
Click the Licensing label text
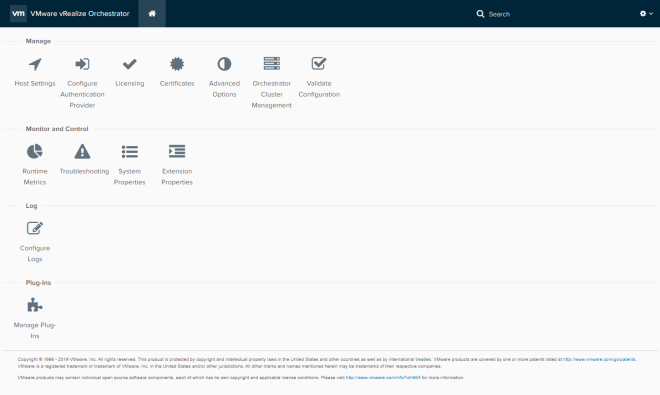click(x=130, y=83)
